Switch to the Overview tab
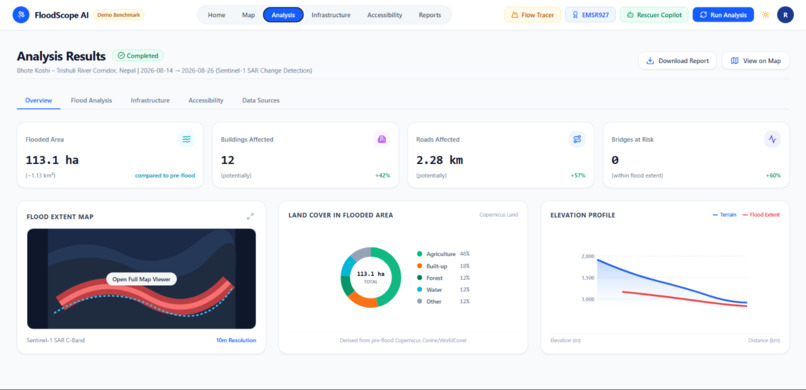The image size is (806, 390). point(39,100)
